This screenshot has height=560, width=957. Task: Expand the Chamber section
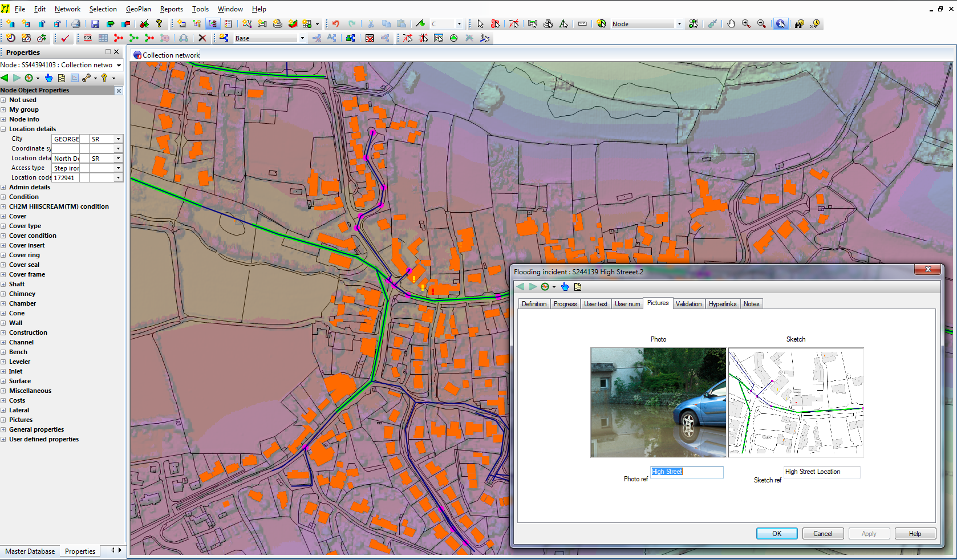[x=3, y=303]
